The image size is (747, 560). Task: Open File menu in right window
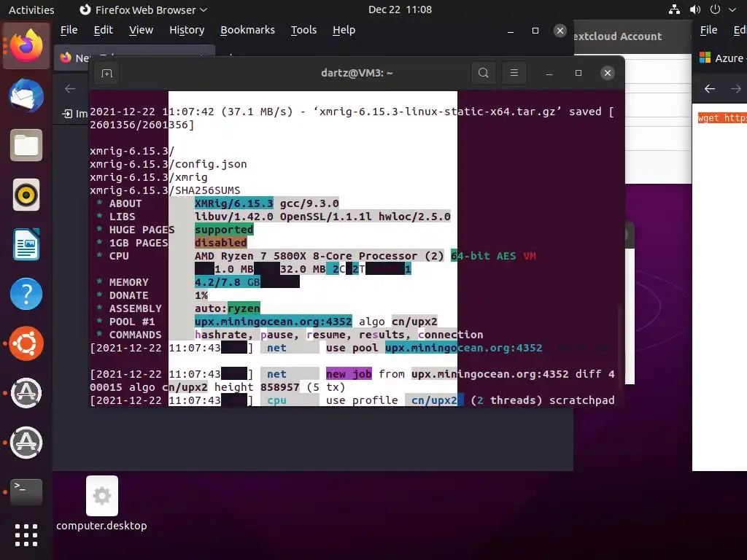[708, 30]
